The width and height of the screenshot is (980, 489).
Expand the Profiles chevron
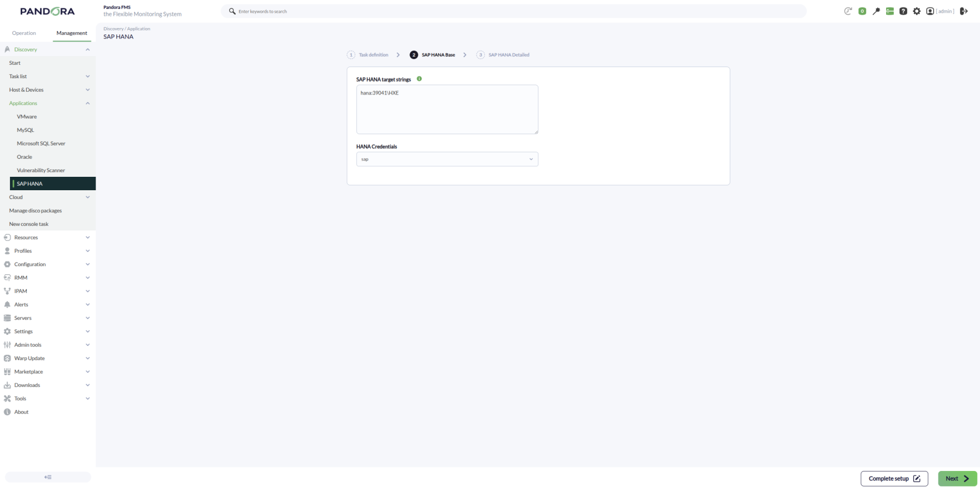(87, 251)
